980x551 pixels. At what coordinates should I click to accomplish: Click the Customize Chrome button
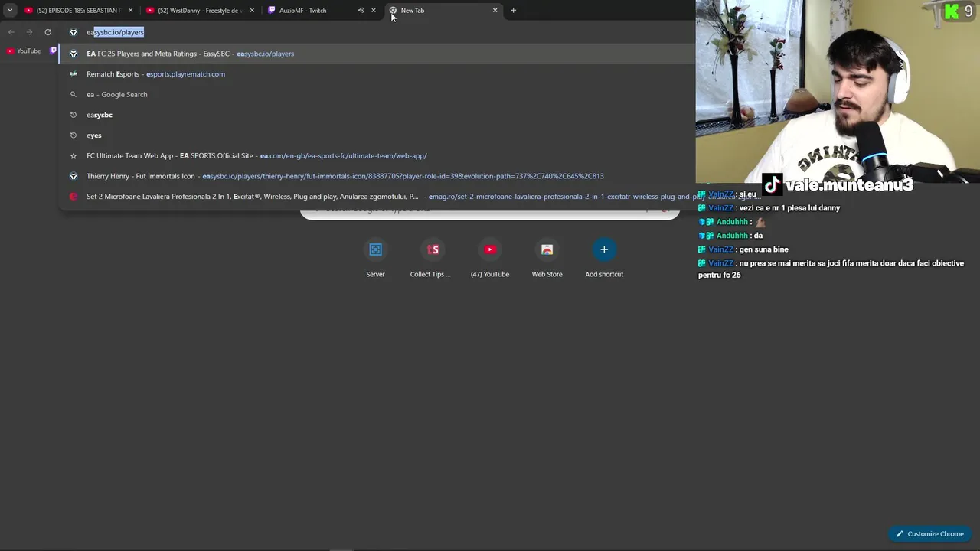pos(929,534)
